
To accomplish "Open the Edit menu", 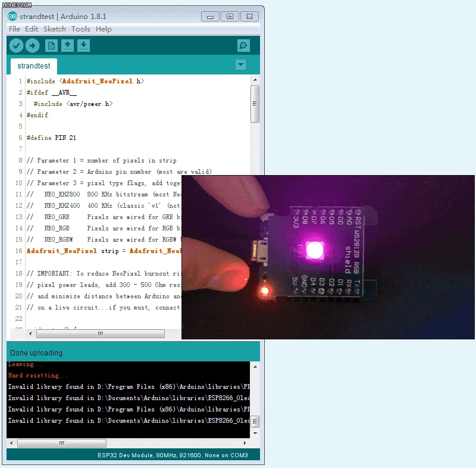I will 32,29.
